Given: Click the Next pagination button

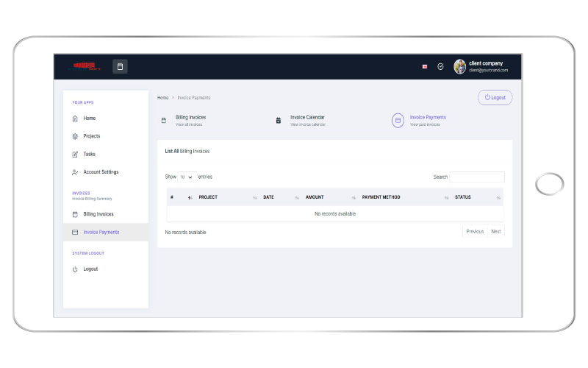Looking at the screenshot, I should coord(496,231).
